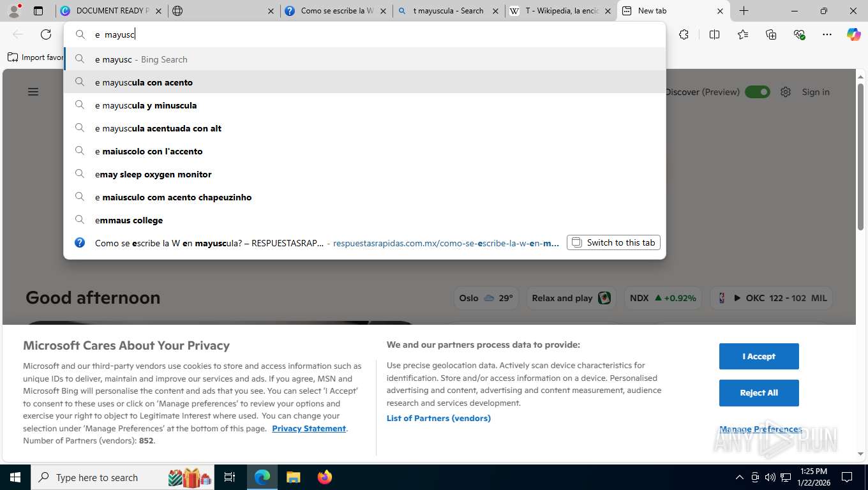This screenshot has width=868, height=490.
Task: Click the Sign in link
Action: [816, 92]
